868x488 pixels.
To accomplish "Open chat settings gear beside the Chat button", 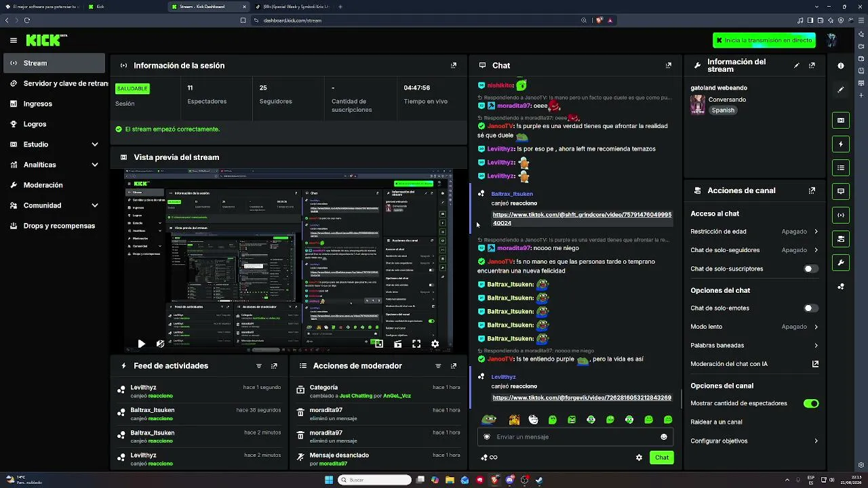I will [x=639, y=457].
